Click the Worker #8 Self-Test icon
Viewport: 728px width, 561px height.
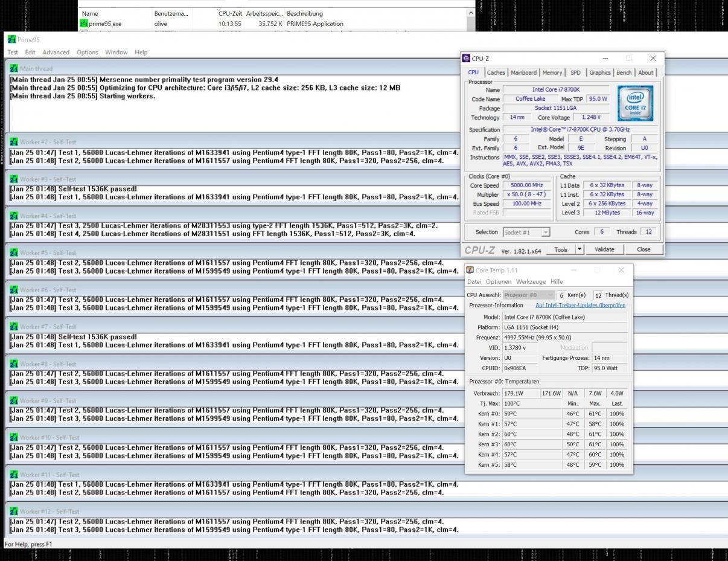pos(14,364)
